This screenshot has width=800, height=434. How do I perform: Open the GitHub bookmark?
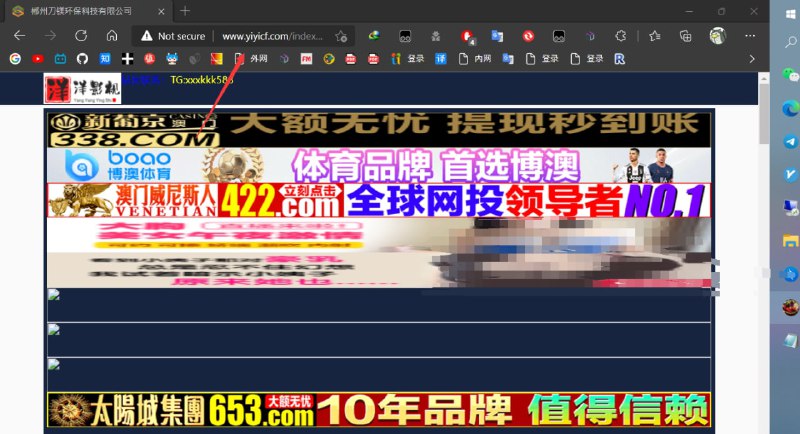82,59
